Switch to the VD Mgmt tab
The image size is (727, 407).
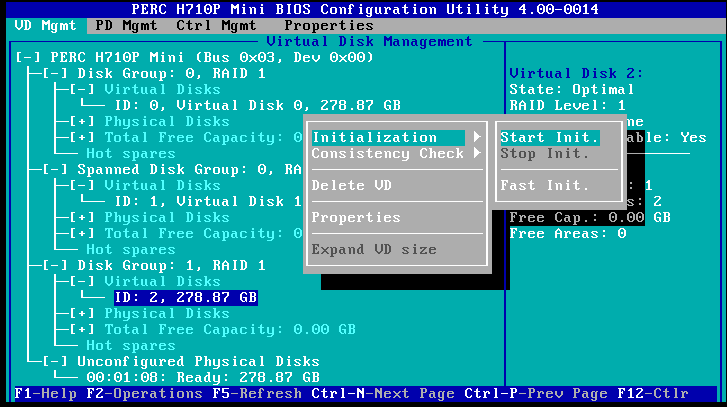(x=45, y=25)
